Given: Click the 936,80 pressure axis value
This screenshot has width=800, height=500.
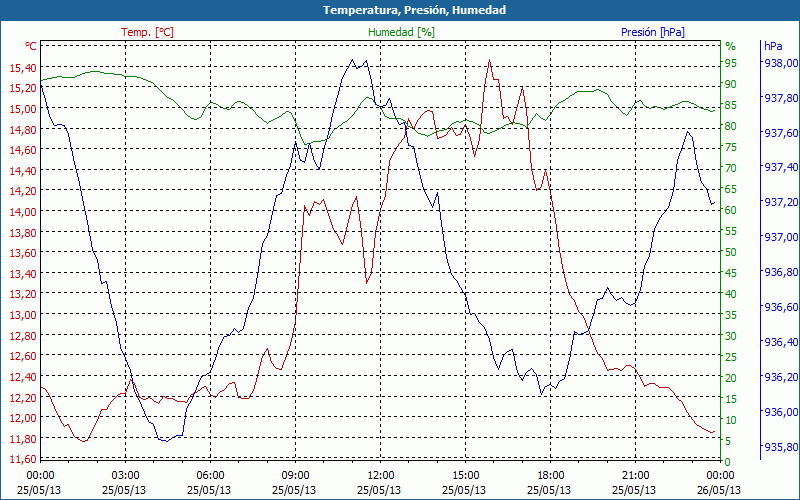Looking at the screenshot, I should (x=781, y=272).
